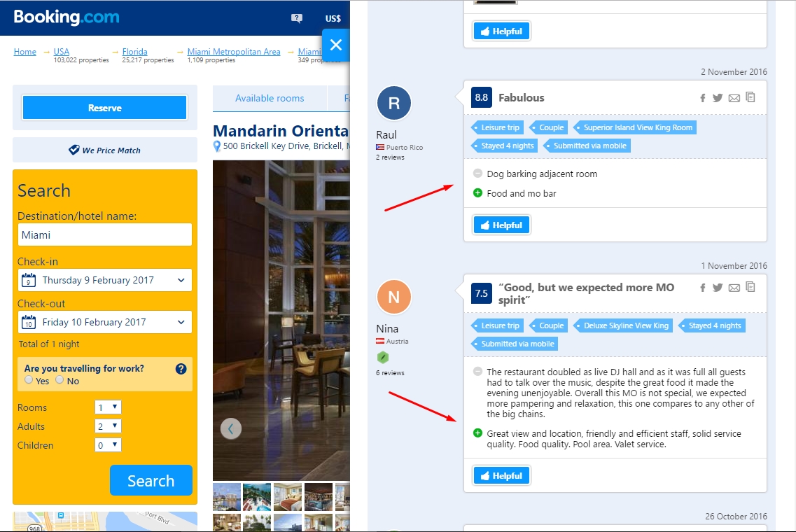Open the Check-out date dropdown
The width and height of the screenshot is (796, 532).
(x=104, y=322)
